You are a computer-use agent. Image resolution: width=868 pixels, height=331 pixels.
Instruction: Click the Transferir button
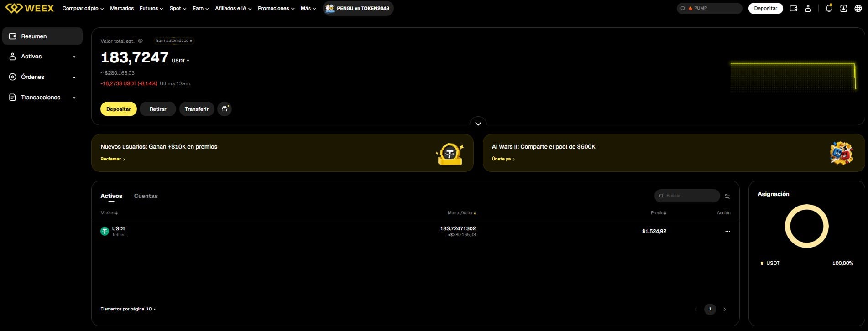point(197,109)
